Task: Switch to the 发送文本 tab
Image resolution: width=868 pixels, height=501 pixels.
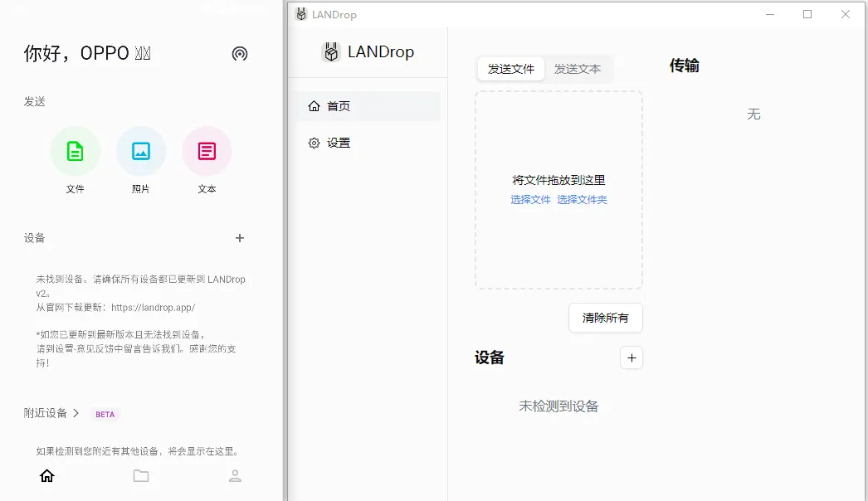Action: (x=578, y=69)
